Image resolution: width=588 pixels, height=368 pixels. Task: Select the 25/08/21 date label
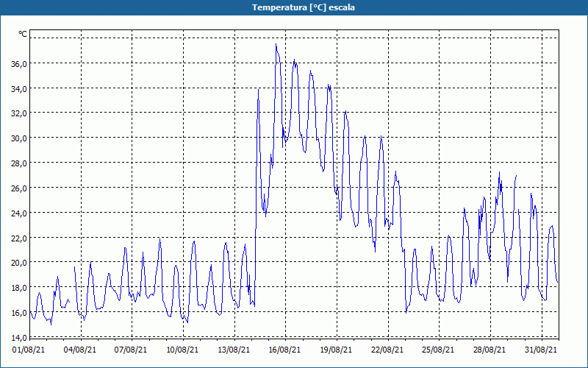coord(438,350)
